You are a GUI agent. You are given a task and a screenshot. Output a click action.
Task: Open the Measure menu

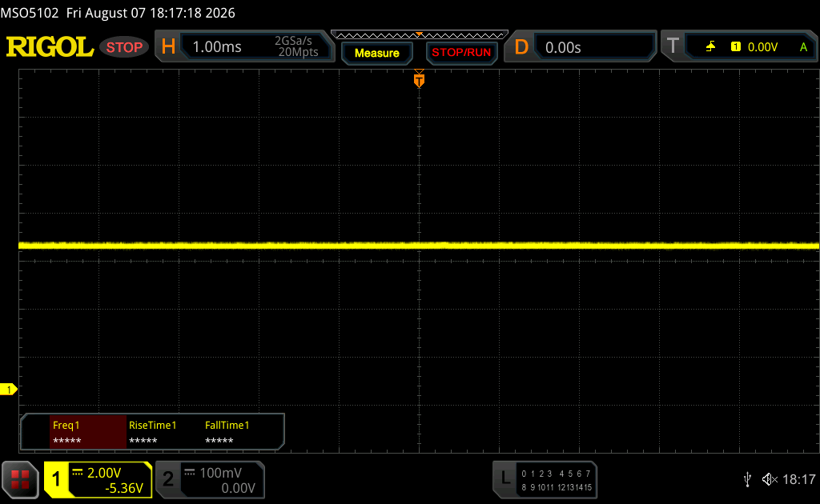[x=377, y=53]
